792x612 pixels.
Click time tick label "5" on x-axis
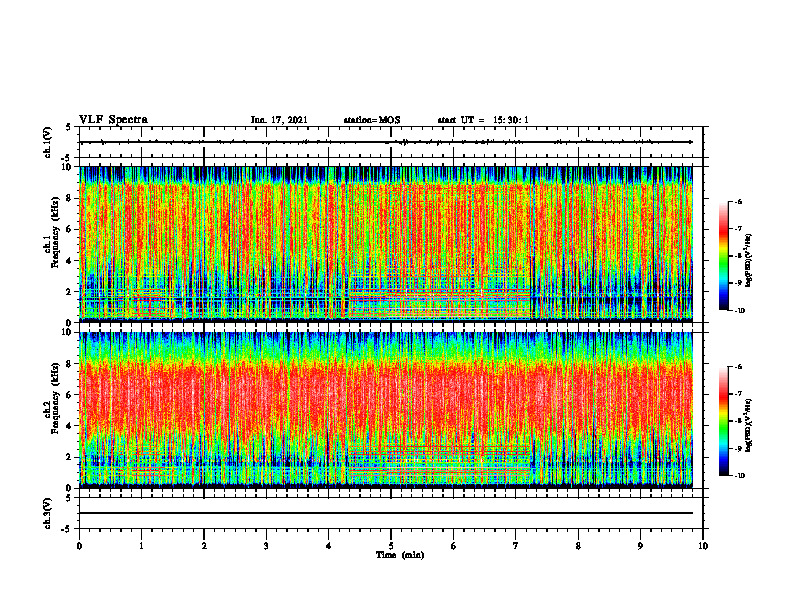391,546
